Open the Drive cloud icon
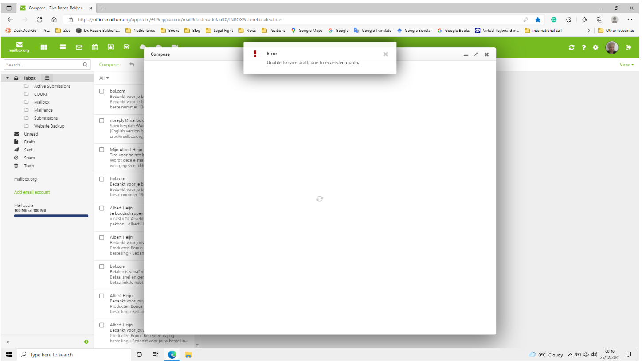 tap(143, 47)
